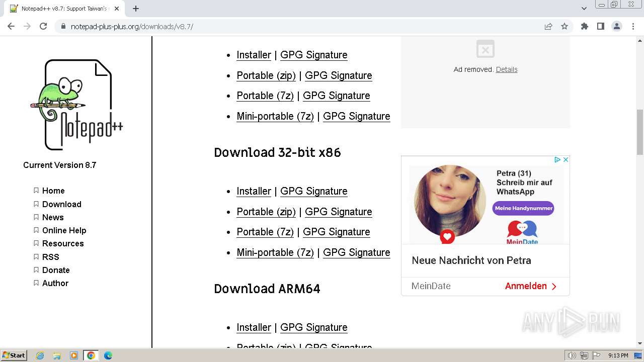The height and width of the screenshot is (362, 644).
Task: Click the address bar URL field
Action: 302,26
